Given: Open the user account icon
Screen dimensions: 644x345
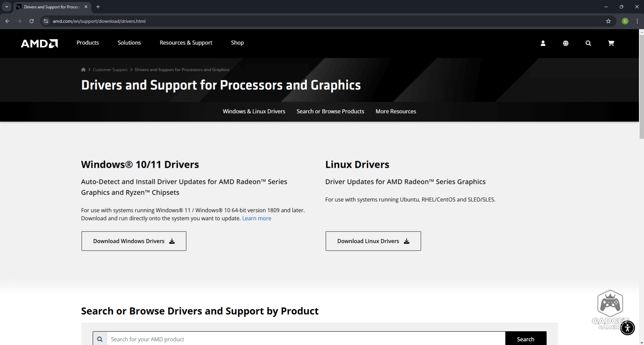Looking at the screenshot, I should 543,43.
